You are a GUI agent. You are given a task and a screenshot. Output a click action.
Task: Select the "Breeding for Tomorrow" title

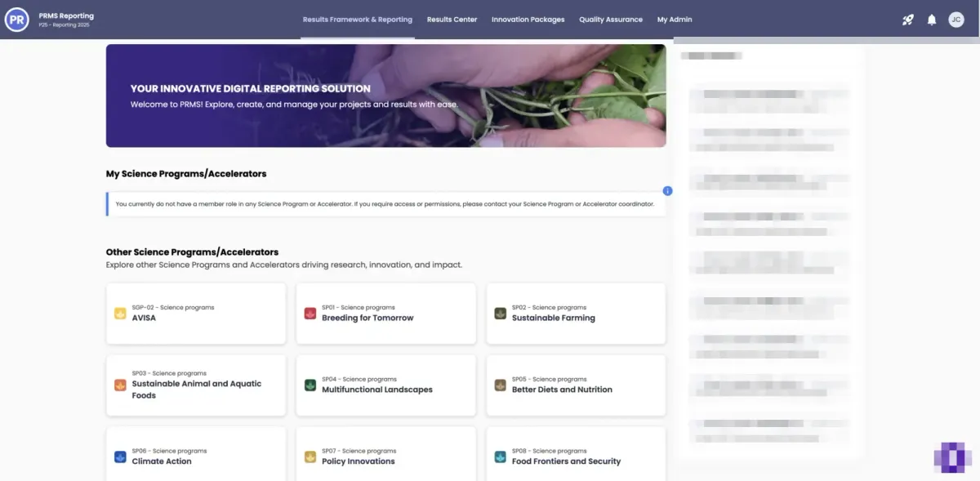click(x=367, y=318)
